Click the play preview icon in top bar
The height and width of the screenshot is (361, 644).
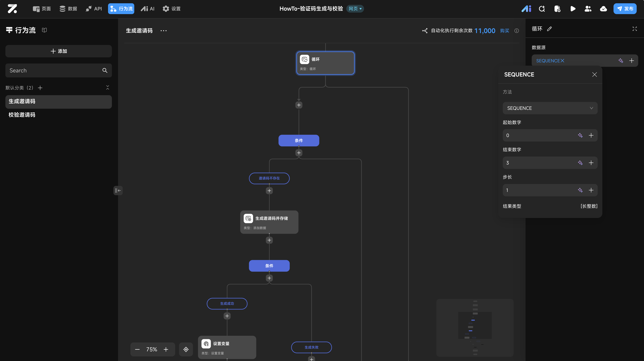[x=573, y=9]
